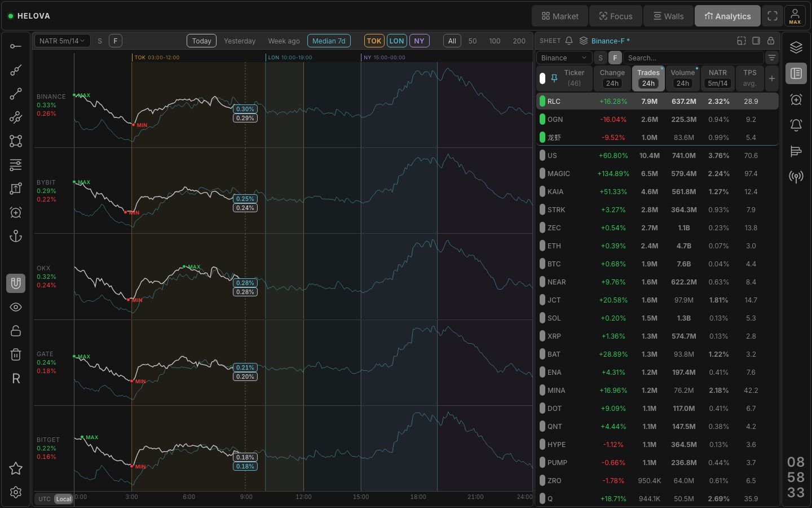
Task: Open the Volume 24h period selector
Action: pos(683,83)
